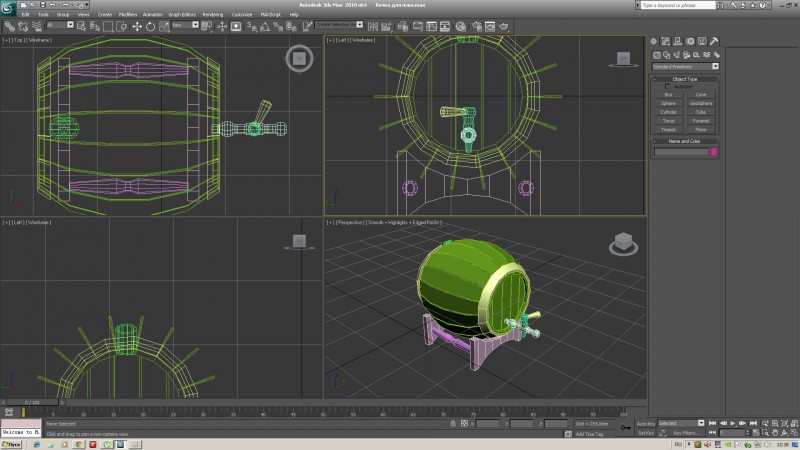Open the Modify panel tab

[665, 41]
